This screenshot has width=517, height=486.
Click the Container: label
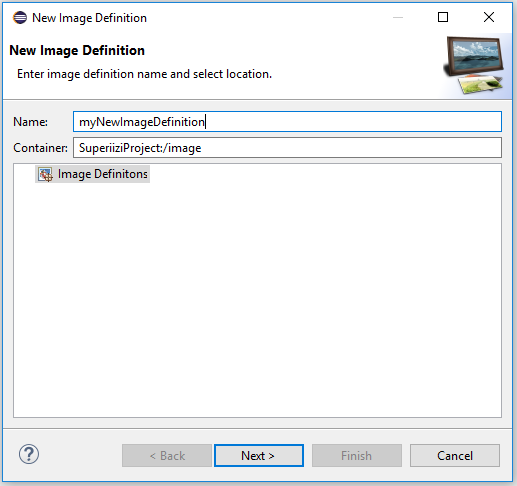40,148
